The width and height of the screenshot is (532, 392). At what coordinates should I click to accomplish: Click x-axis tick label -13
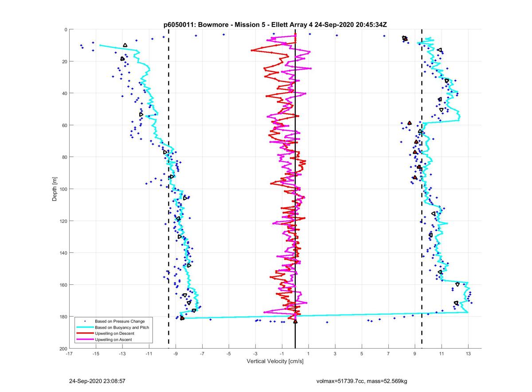click(122, 354)
